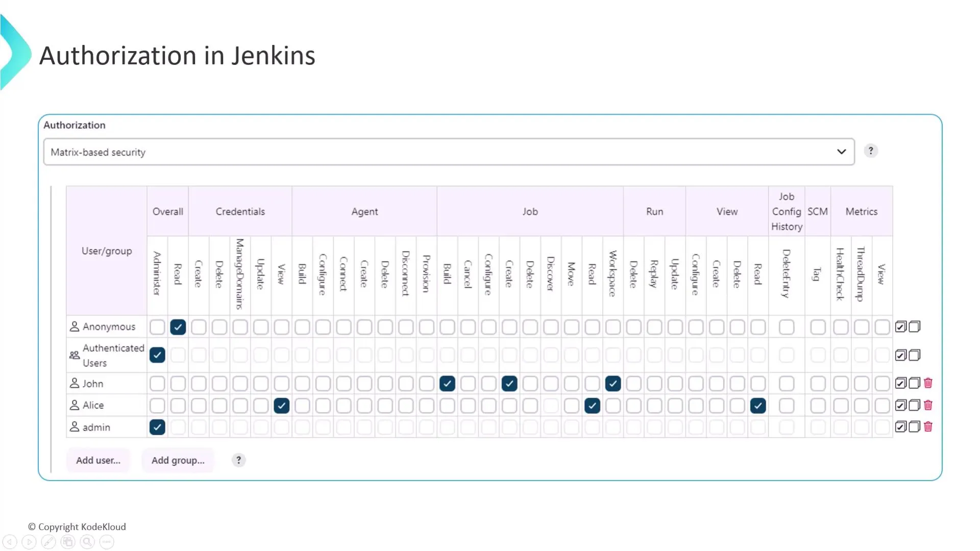Click the Job column header

(x=530, y=211)
